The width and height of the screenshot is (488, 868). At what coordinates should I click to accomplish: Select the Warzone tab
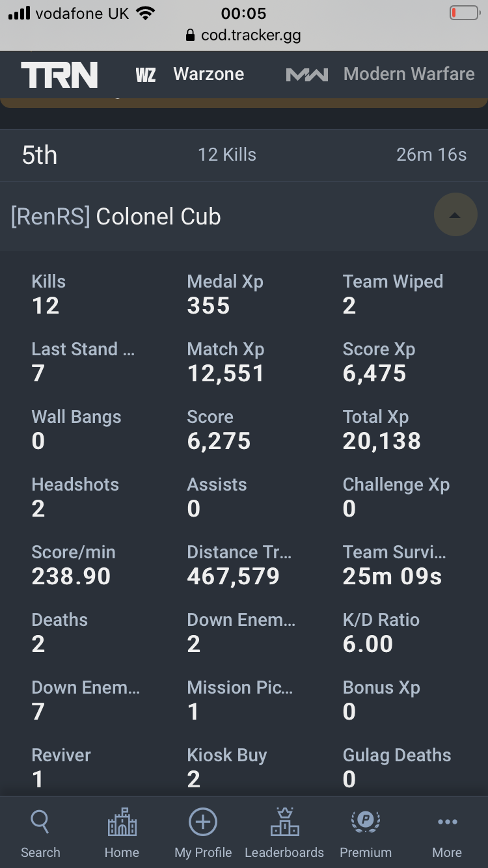[x=209, y=74]
